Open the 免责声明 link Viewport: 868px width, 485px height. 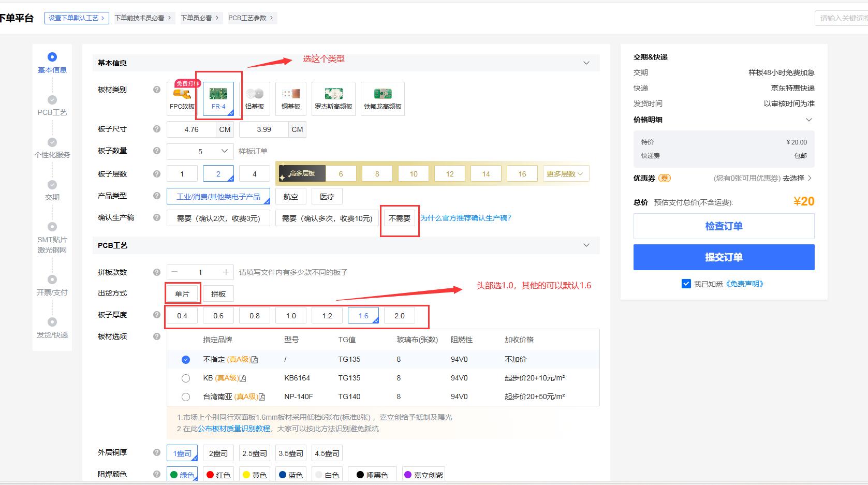point(745,284)
